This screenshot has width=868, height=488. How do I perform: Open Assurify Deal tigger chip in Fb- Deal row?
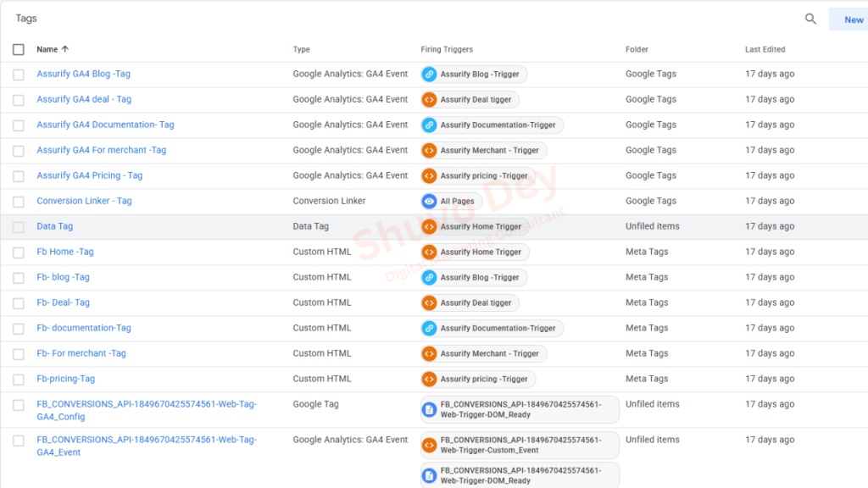point(470,303)
